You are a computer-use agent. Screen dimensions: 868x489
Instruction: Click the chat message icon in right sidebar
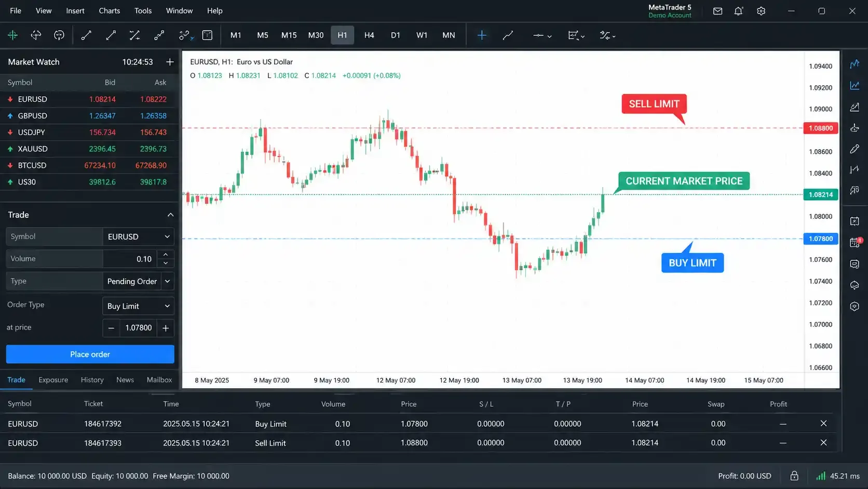coord(855,264)
